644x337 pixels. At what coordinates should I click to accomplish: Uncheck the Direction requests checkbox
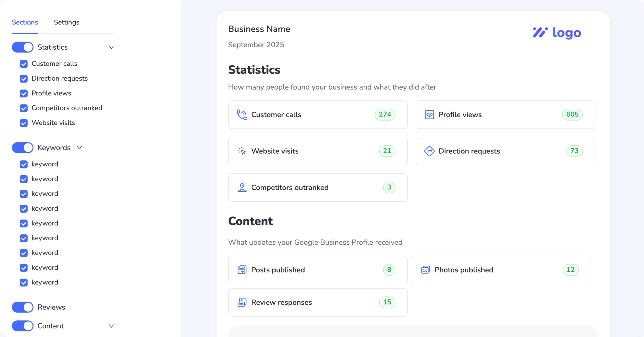(24, 79)
